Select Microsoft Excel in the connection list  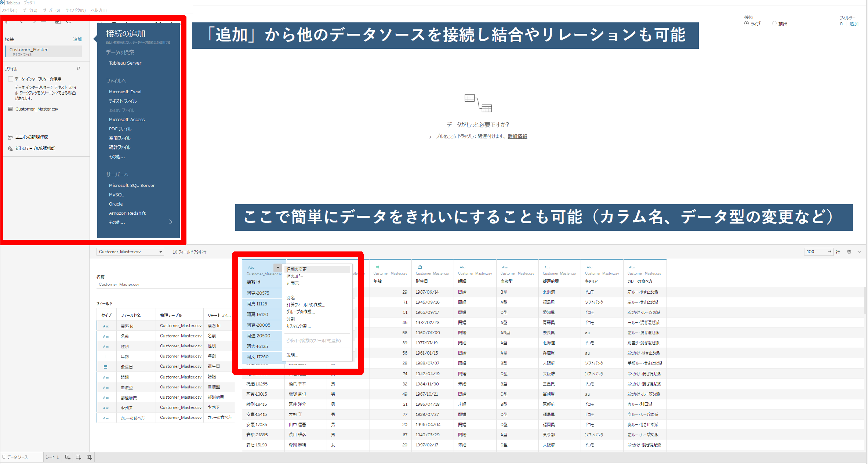(125, 92)
